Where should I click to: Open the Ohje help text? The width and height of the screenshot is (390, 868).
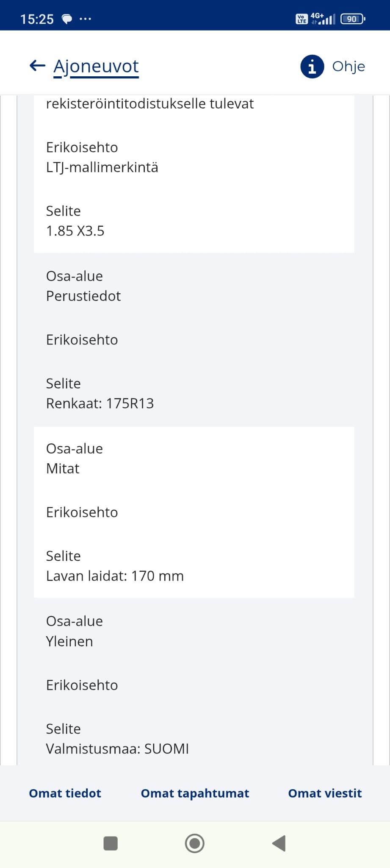(349, 67)
